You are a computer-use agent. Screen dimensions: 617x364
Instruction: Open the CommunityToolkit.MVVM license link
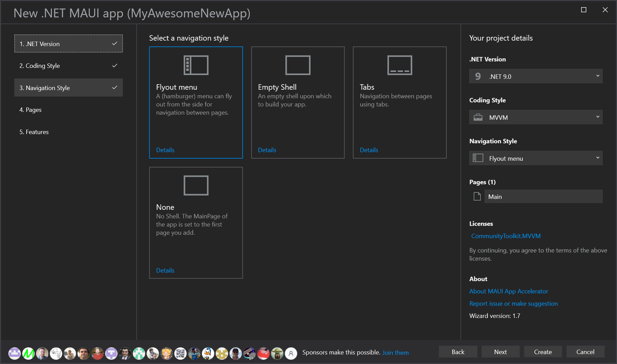coord(506,236)
